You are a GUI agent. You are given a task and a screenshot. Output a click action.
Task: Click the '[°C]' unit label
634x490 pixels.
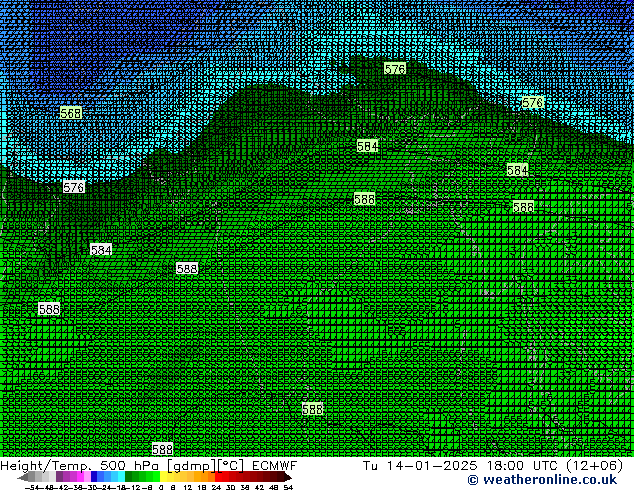coord(231,466)
